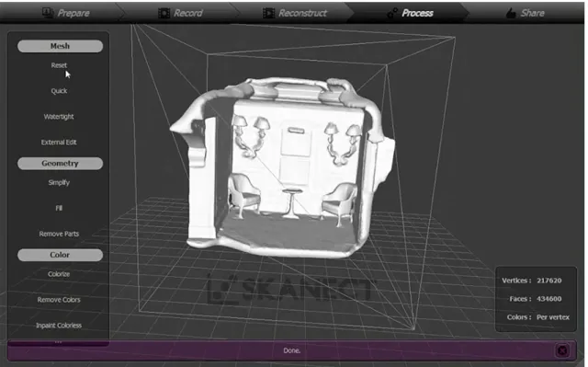Screen dimensions: 588x367
Task: Dismiss the Done status bar message
Action: [x=562, y=350]
